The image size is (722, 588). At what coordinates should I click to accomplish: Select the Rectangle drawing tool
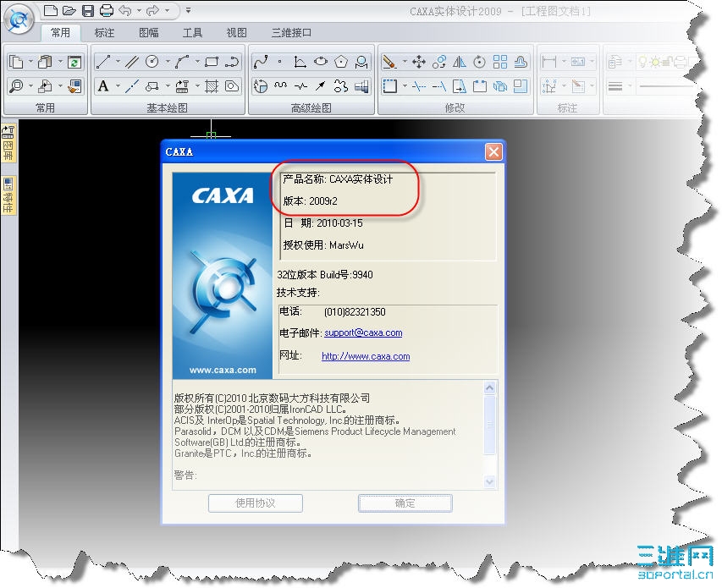pyautogui.click(x=212, y=61)
